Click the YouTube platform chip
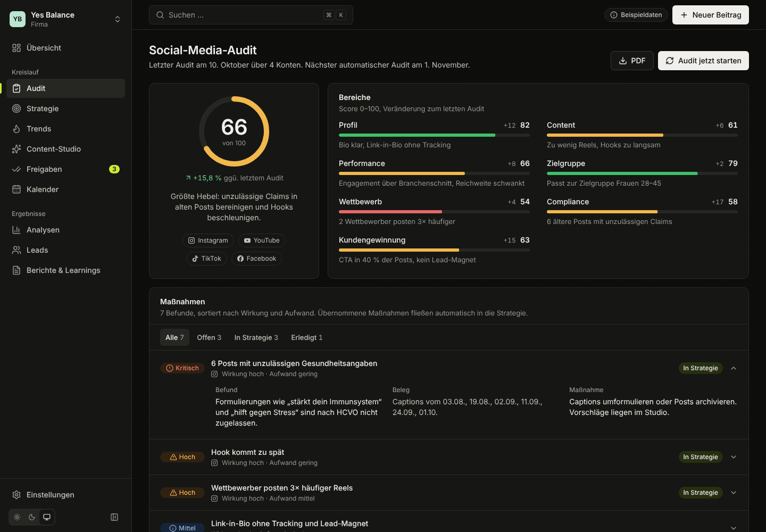Image resolution: width=766 pixels, height=532 pixels. tap(262, 240)
